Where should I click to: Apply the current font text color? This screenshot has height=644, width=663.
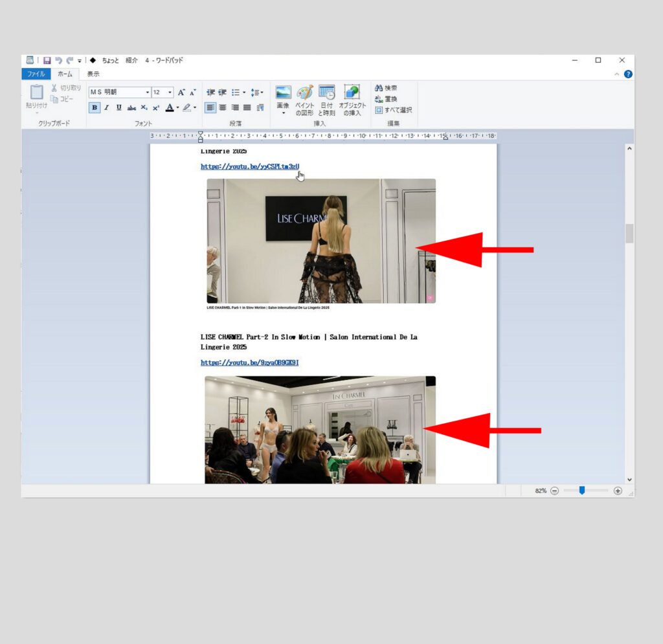[x=170, y=107]
